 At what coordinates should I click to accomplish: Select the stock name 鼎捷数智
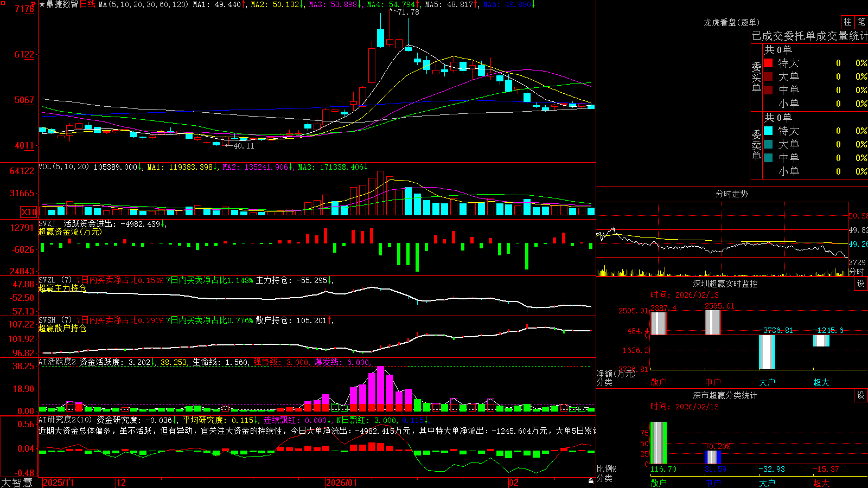coord(62,4)
